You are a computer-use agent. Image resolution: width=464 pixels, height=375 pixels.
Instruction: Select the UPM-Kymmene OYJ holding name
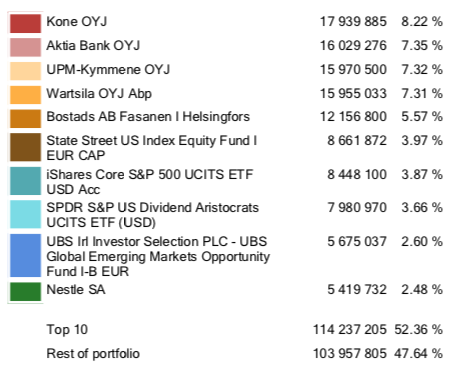point(108,70)
